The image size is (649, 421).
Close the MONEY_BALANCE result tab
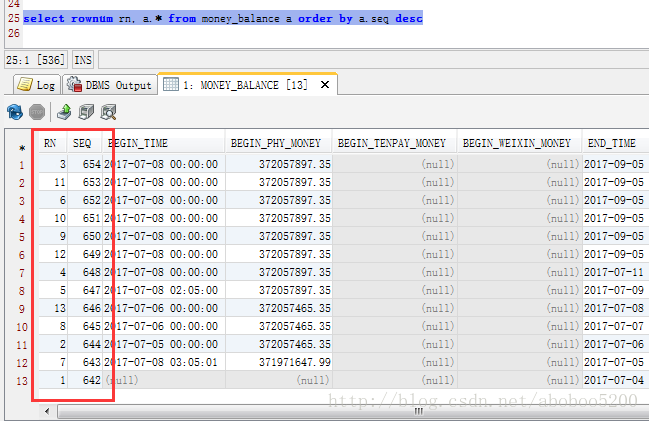pos(325,85)
